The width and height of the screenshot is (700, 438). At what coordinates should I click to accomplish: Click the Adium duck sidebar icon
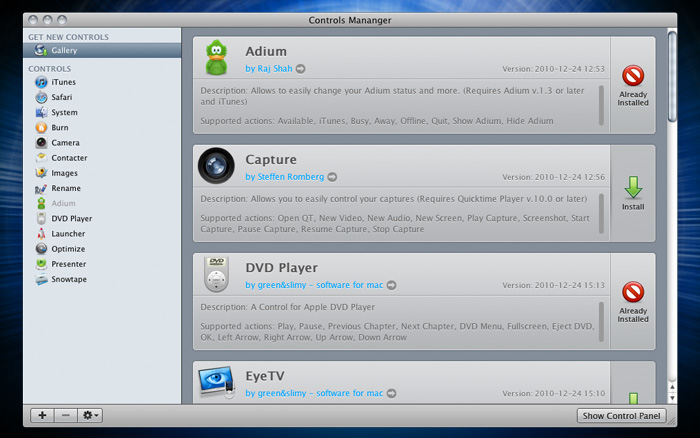tap(41, 204)
